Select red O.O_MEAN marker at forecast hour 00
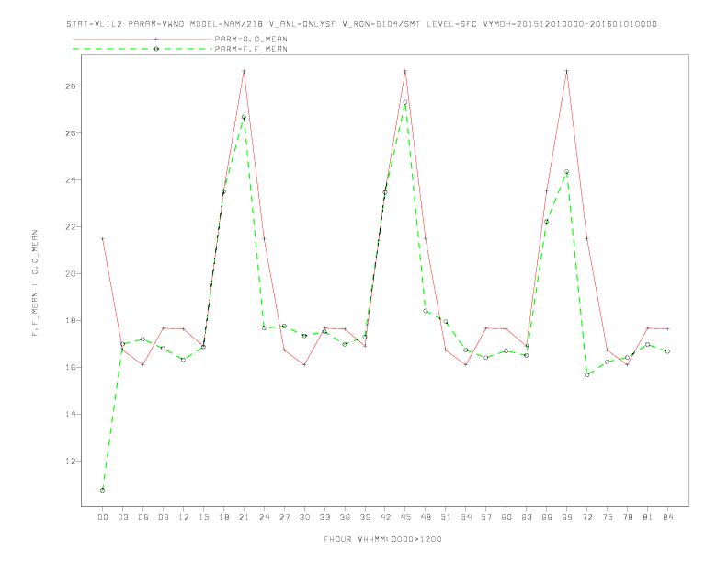Viewport: 728px width, 563px height. tap(103, 239)
